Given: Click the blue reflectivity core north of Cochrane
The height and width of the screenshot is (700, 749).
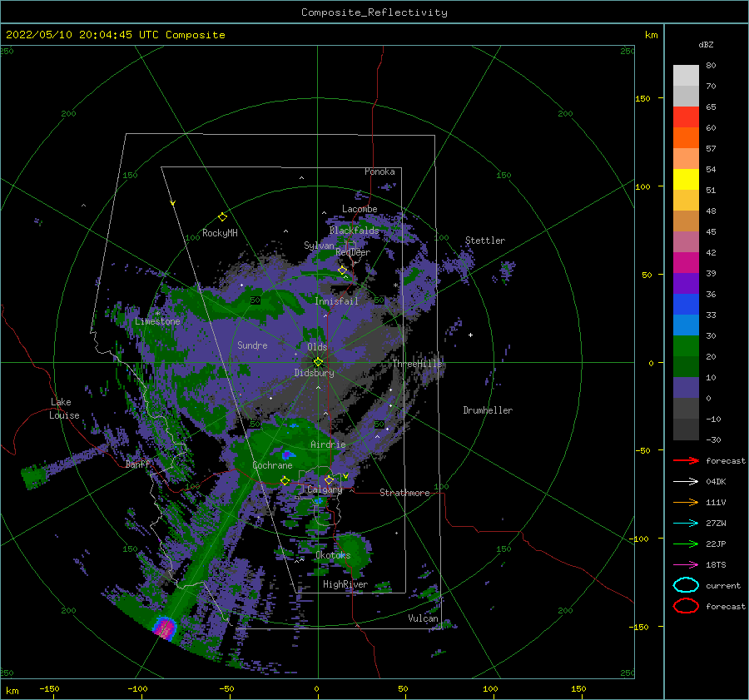Looking at the screenshot, I should (287, 454).
